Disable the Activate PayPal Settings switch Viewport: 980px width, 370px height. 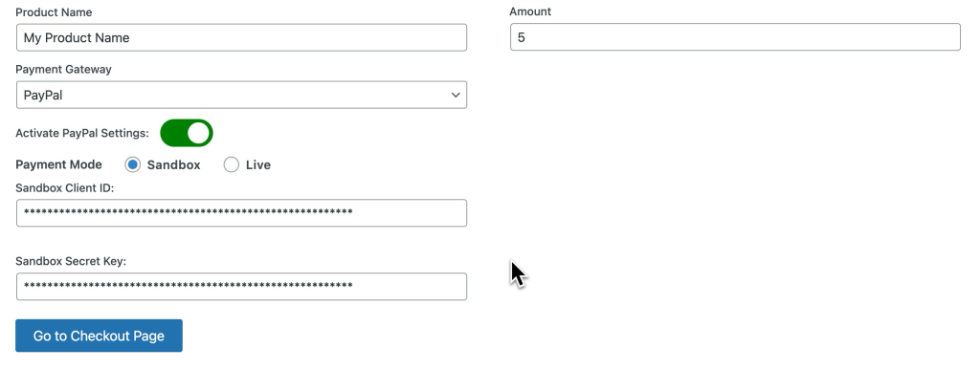(x=187, y=133)
